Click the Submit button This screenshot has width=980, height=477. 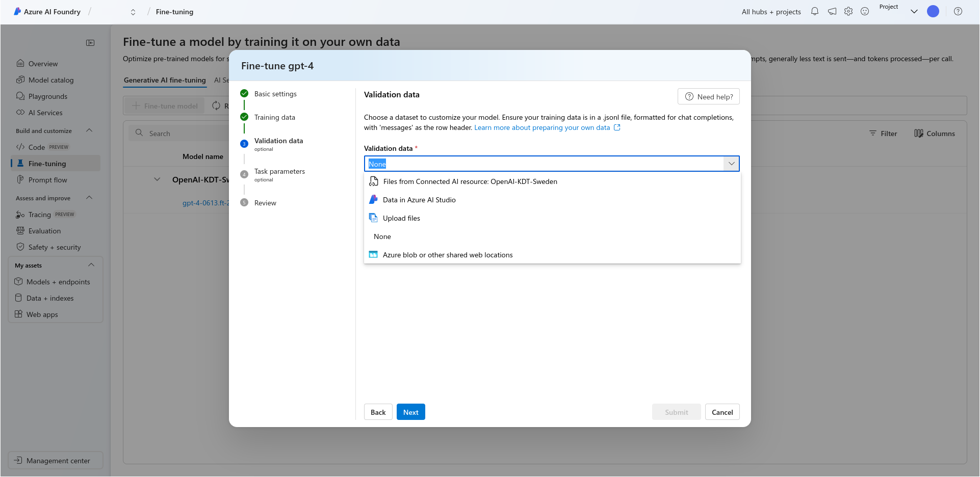[676, 412]
